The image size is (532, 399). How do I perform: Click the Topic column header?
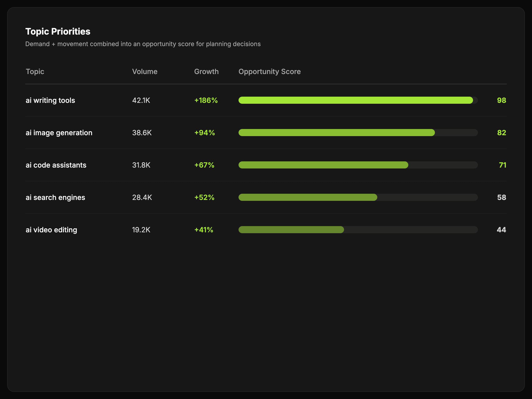(x=35, y=71)
